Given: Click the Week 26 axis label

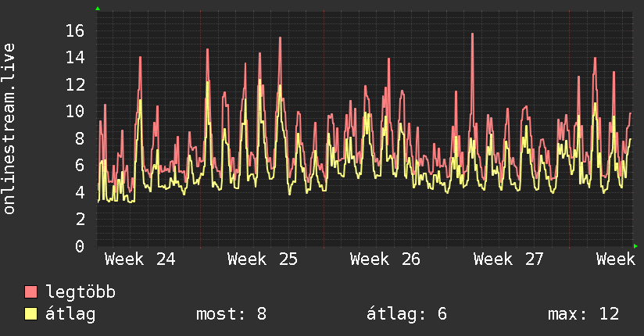Looking at the screenshot, I should coord(385,259).
